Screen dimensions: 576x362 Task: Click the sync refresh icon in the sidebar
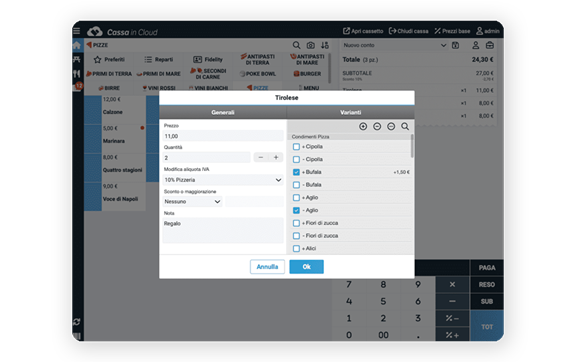click(x=76, y=322)
